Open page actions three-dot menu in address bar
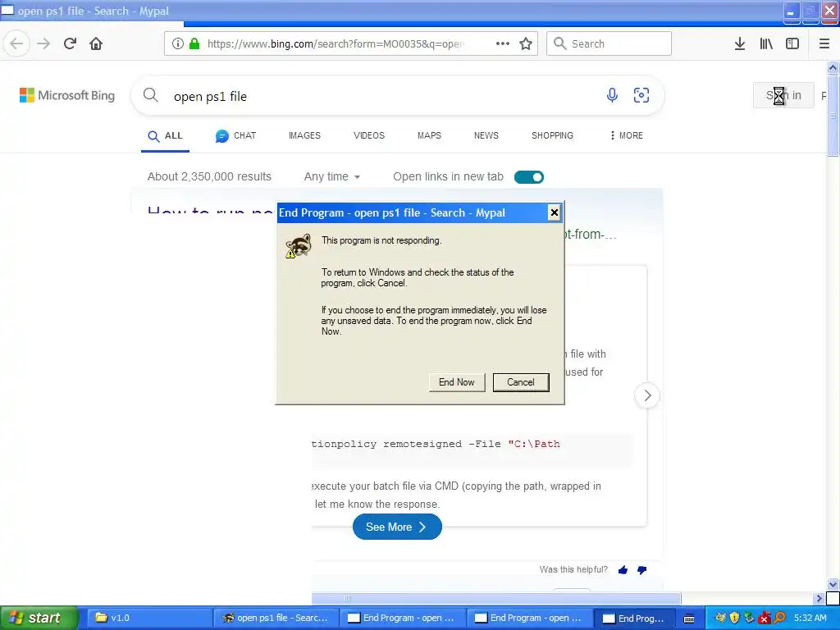The height and width of the screenshot is (630, 840). pyautogui.click(x=503, y=43)
